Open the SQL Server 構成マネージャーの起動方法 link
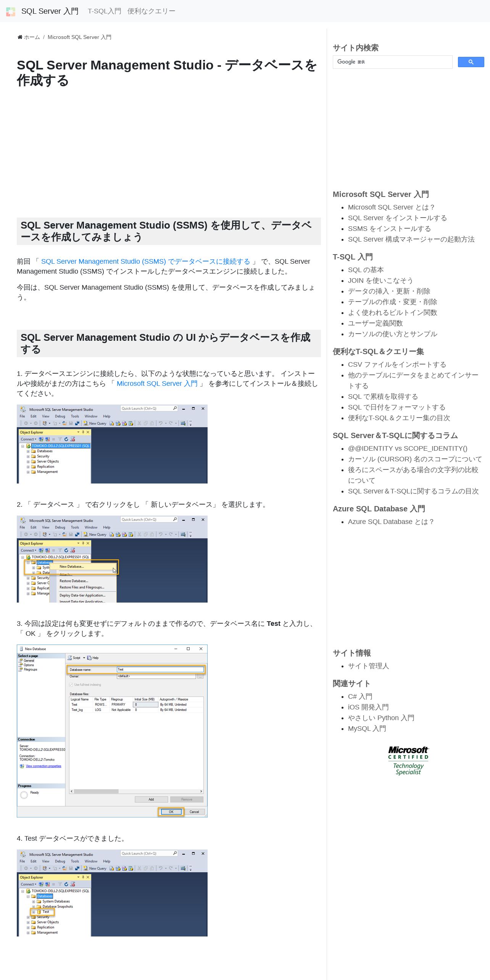Screen dimensions: 490x980 (411, 239)
